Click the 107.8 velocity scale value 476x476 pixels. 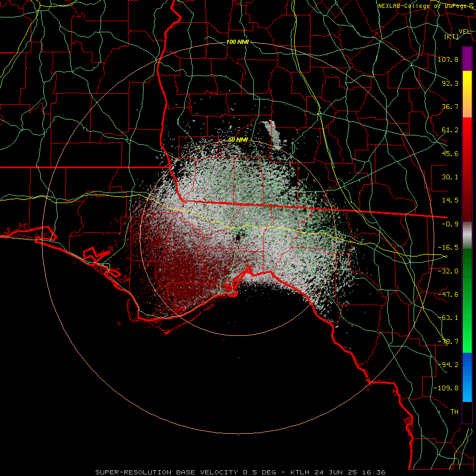click(x=448, y=59)
